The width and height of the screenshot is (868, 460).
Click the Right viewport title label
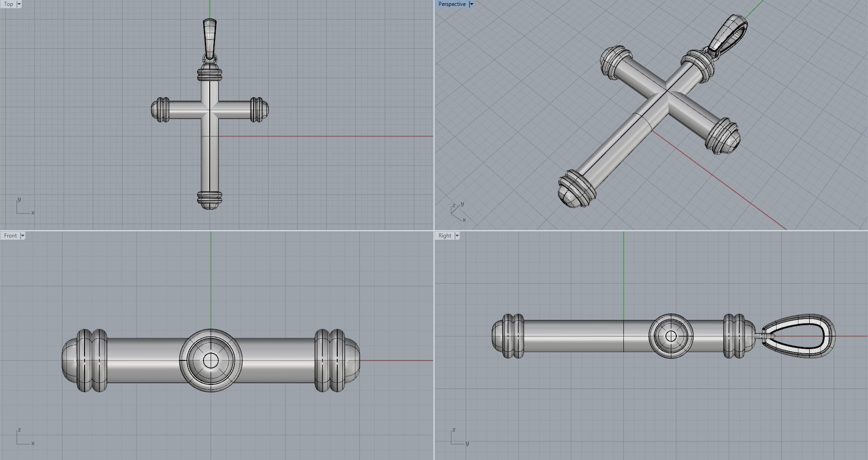(445, 236)
